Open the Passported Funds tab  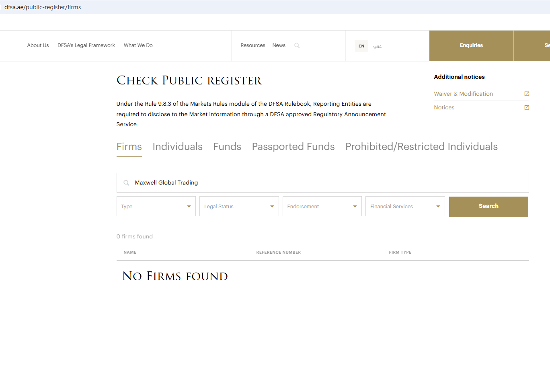[x=293, y=147]
